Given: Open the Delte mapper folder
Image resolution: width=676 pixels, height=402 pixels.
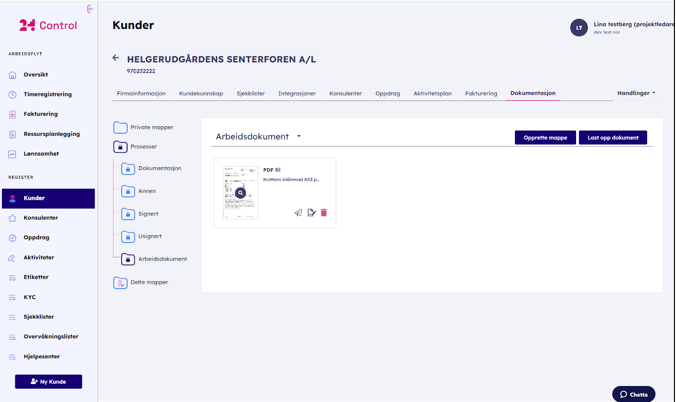Looking at the screenshot, I should 141,283.
